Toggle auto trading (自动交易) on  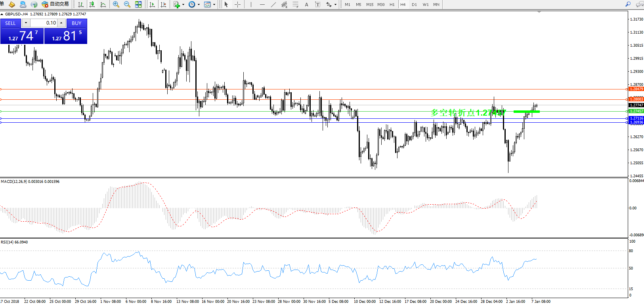pyautogui.click(x=55, y=4)
